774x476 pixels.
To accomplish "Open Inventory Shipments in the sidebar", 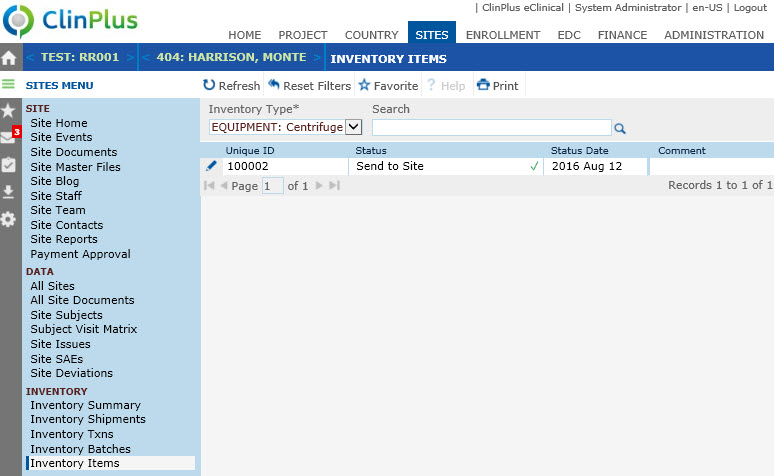I will pyautogui.click(x=86, y=420).
